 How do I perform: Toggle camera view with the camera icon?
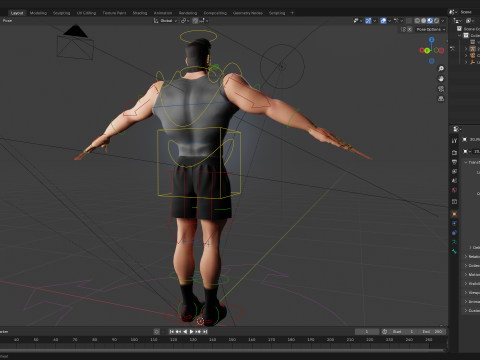point(441,89)
